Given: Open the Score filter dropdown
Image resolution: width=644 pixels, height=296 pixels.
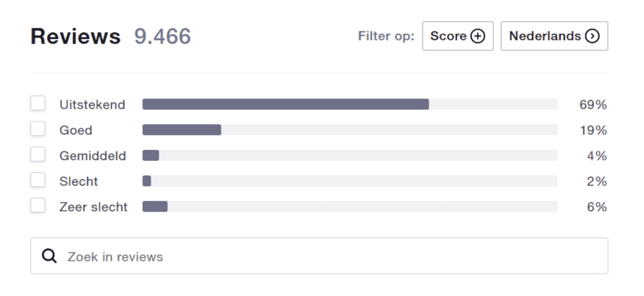Looking at the screenshot, I should click(x=458, y=36).
